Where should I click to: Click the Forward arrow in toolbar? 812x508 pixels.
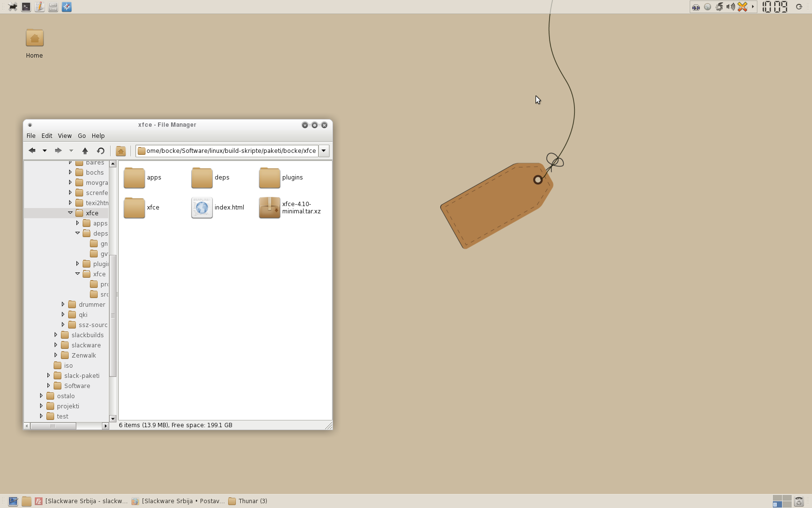58,150
